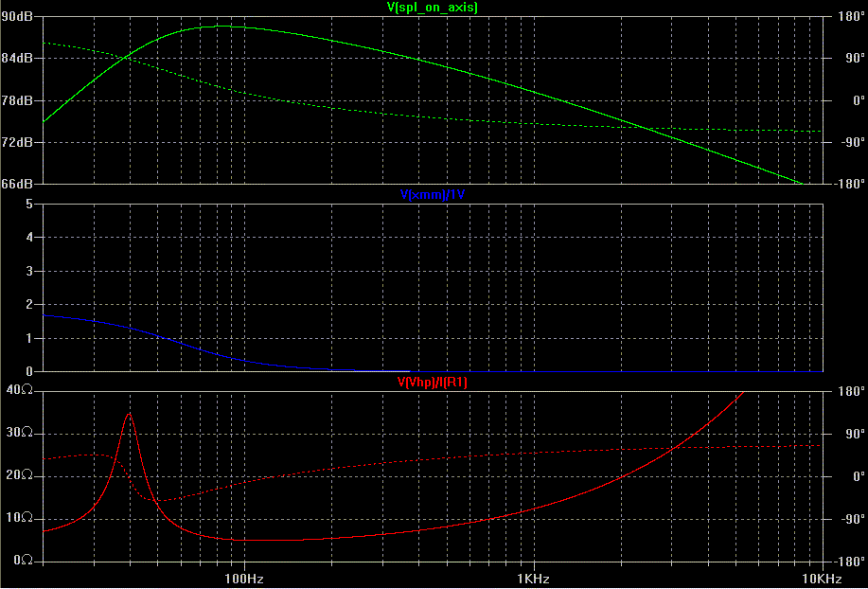Click the 72dB label on the left axis
868x589 pixels.
pos(18,142)
